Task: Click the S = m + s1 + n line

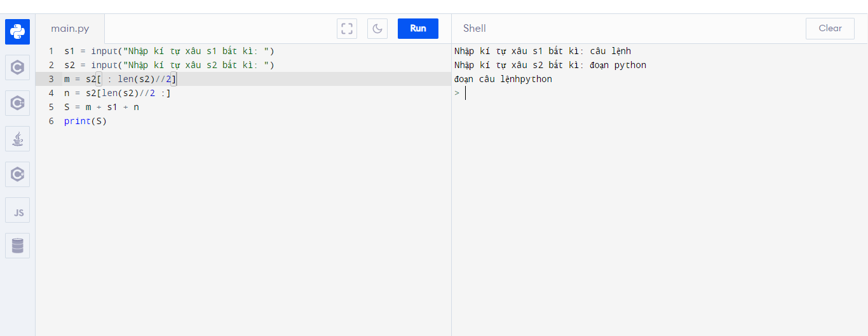Action: tap(102, 107)
